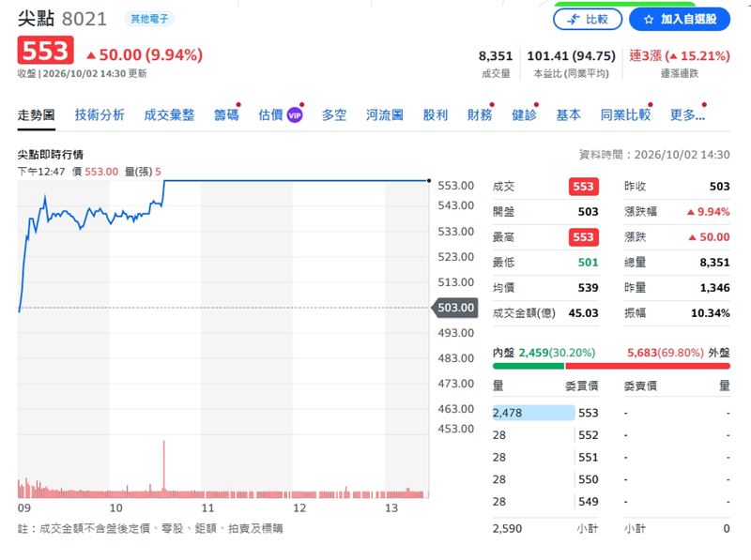
Task: Click the 549 bid price row
Action: 545,502
